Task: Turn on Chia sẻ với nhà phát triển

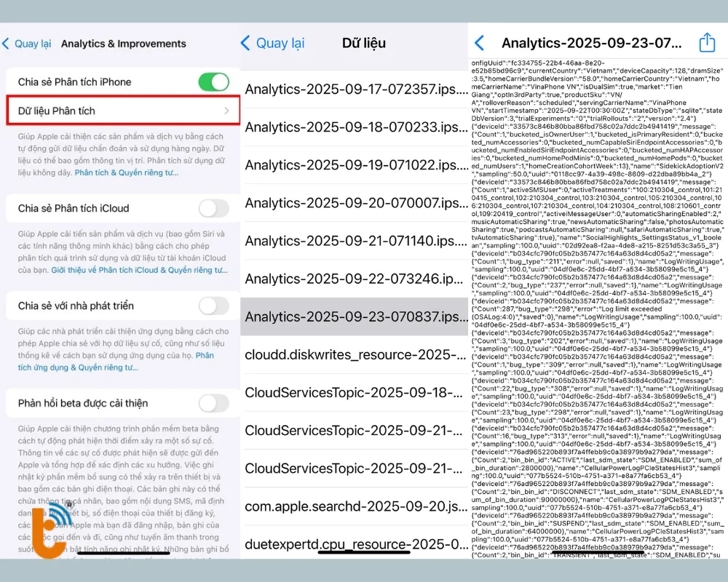Action: click(x=213, y=306)
